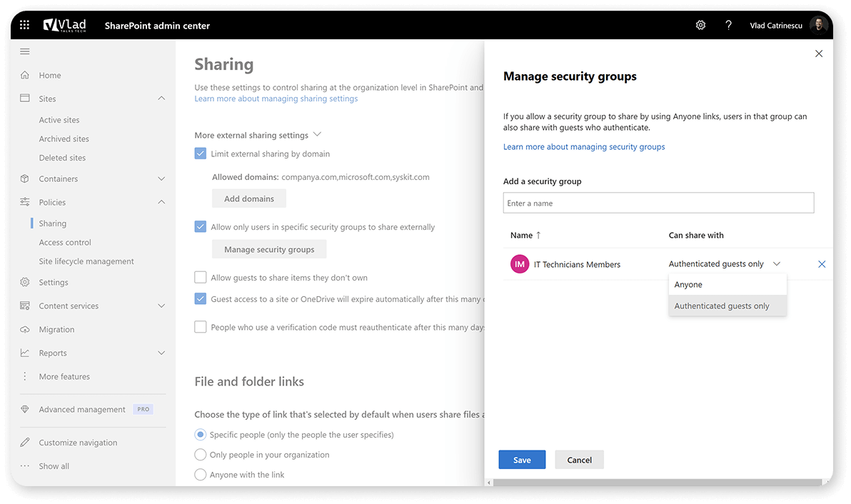This screenshot has height=504, width=851.
Task: Collapse navigation with hamburger icon
Action: (24, 51)
